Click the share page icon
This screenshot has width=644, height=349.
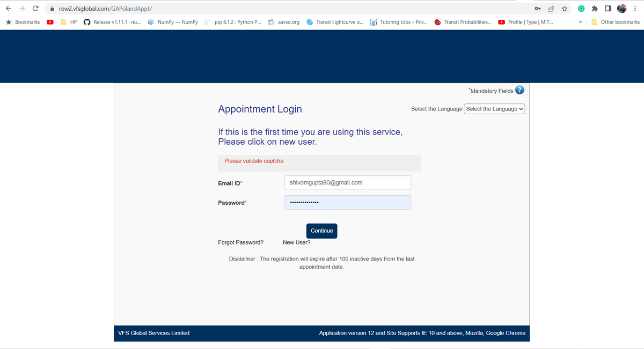click(x=551, y=9)
